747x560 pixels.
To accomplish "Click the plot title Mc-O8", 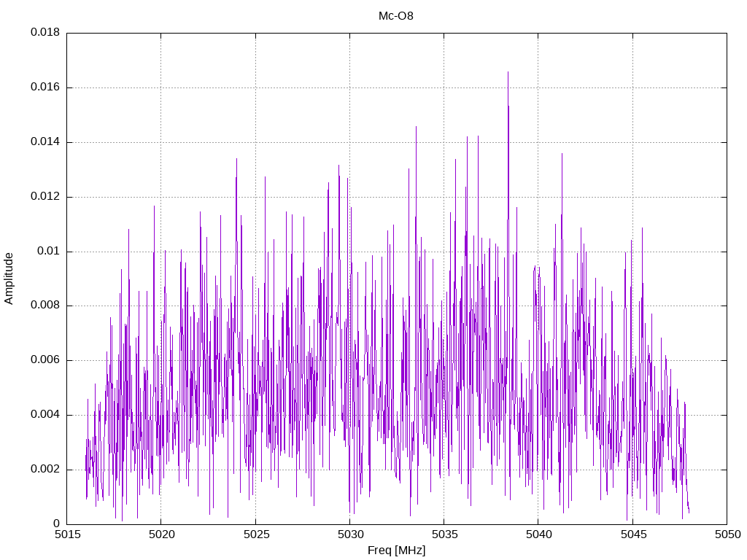I will tap(396, 16).
